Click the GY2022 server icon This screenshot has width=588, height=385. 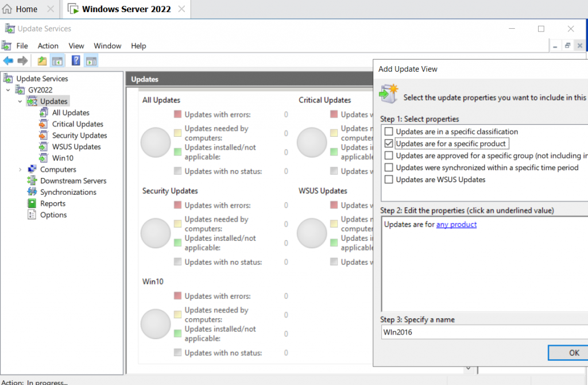click(20, 90)
